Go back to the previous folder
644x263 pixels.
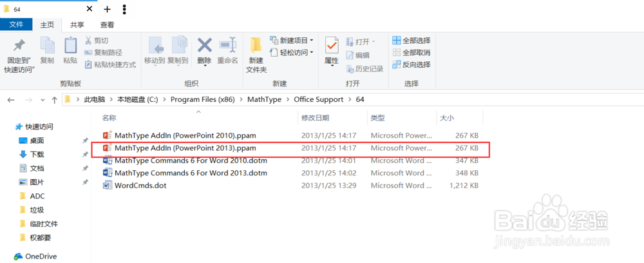pos(11,99)
